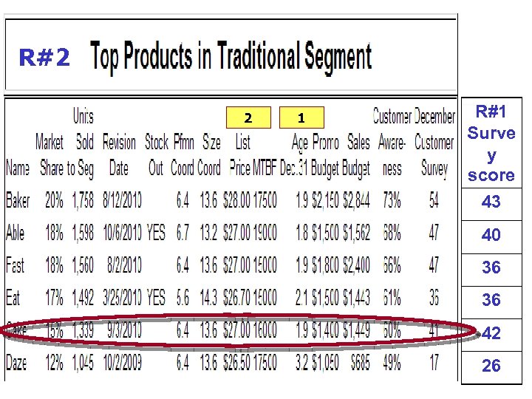Click R#1 survey score 43
The width and height of the screenshot is (532, 399).
(491, 202)
